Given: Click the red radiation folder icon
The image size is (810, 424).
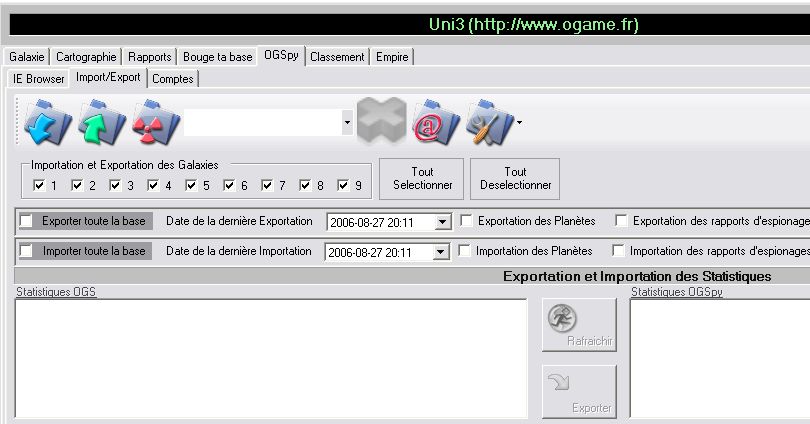Looking at the screenshot, I should coord(155,123).
